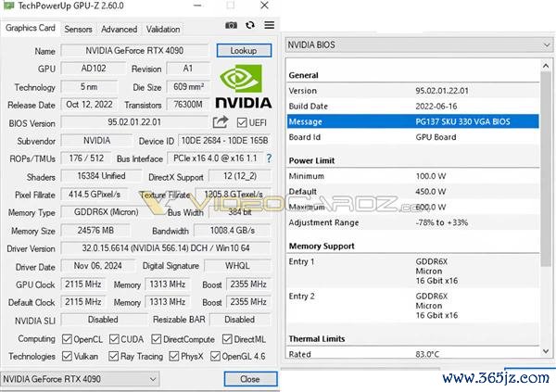Click the Lookup button
The height and width of the screenshot is (392, 556).
point(244,50)
